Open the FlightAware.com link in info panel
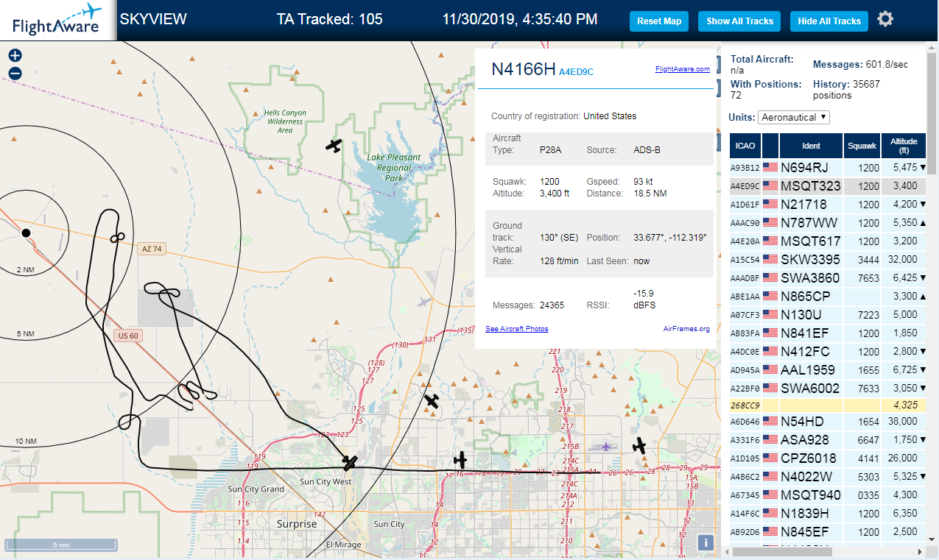 click(x=682, y=69)
